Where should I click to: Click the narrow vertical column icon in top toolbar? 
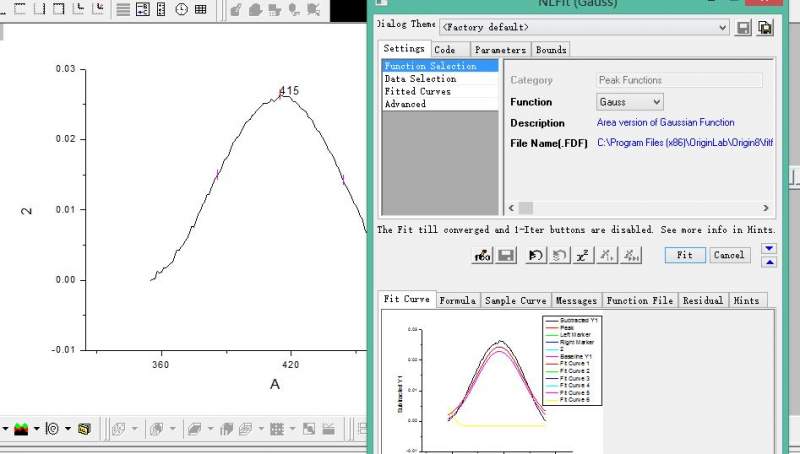coord(161,9)
